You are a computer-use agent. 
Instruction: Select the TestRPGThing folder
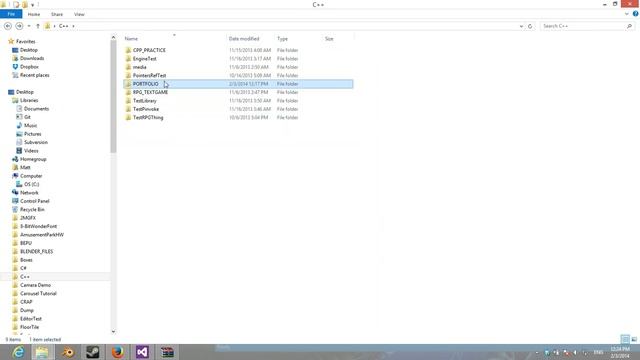(148, 118)
